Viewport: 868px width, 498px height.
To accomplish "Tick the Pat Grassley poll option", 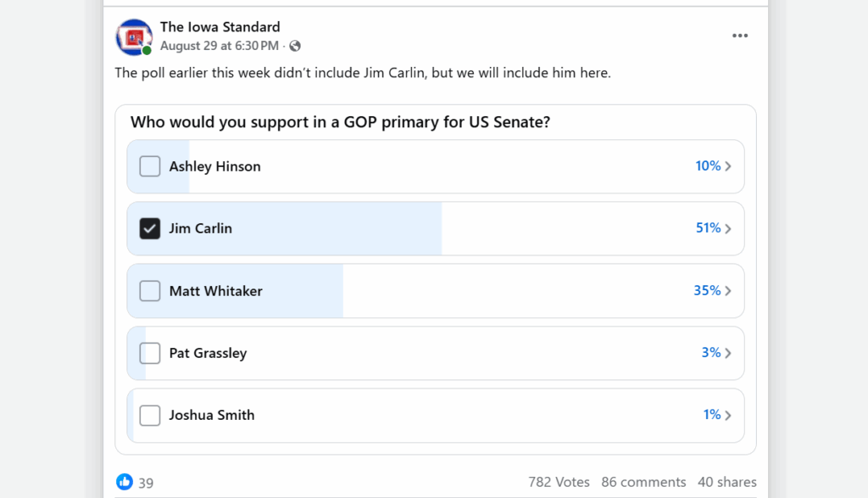I will [x=150, y=353].
